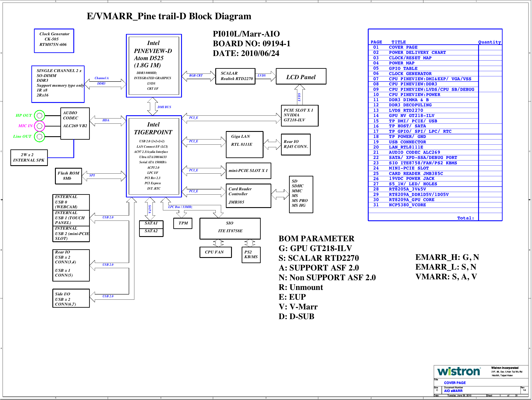This screenshot has height=400, width=532.
Task: Click the INTERNAL USB 2 mini-PCIE SLOT box
Action: pyautogui.click(x=71, y=234)
